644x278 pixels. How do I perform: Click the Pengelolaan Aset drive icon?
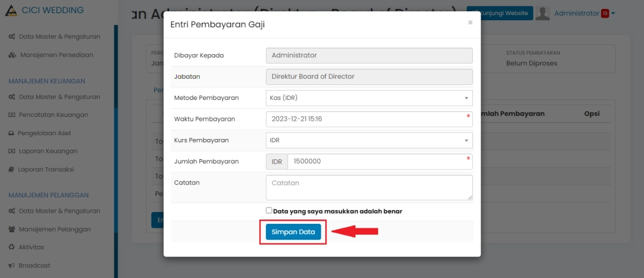pos(11,133)
